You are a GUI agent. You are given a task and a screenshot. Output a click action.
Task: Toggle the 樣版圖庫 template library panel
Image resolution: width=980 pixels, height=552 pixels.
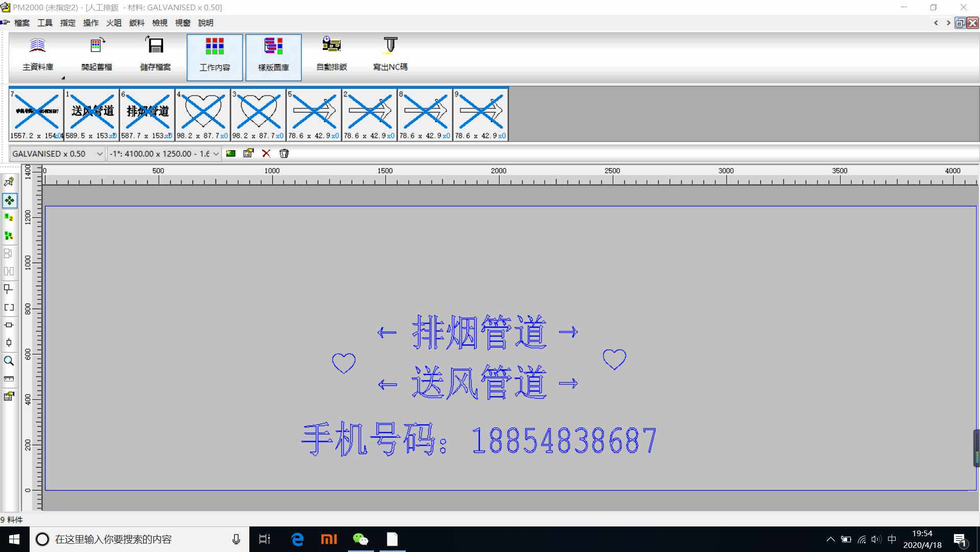[x=273, y=57]
